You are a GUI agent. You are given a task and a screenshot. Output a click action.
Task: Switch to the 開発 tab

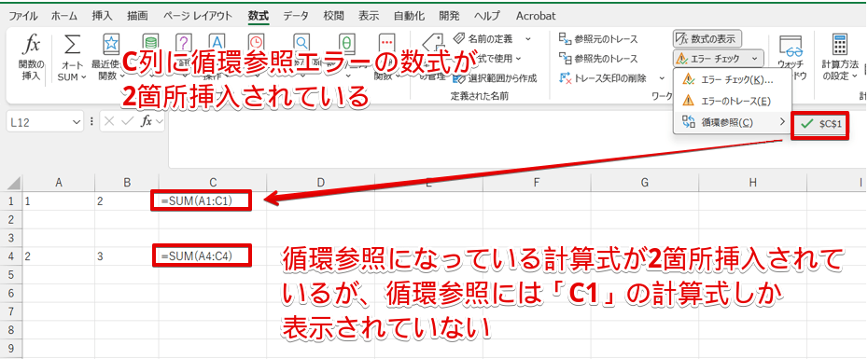(x=449, y=16)
